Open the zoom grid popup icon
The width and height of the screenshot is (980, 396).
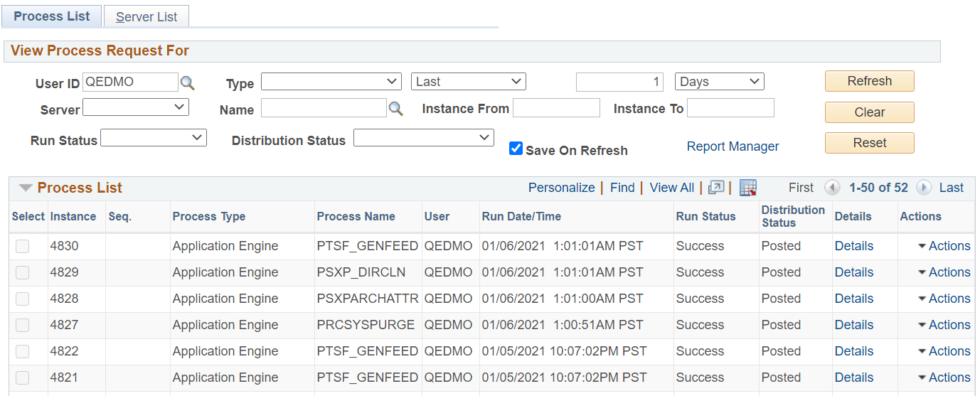click(716, 188)
